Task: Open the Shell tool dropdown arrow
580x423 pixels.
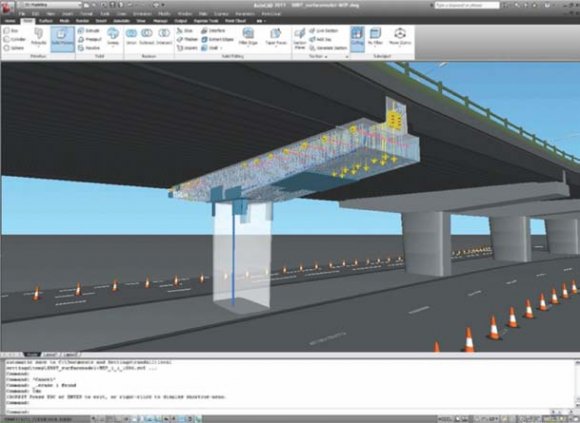Action: [x=222, y=48]
